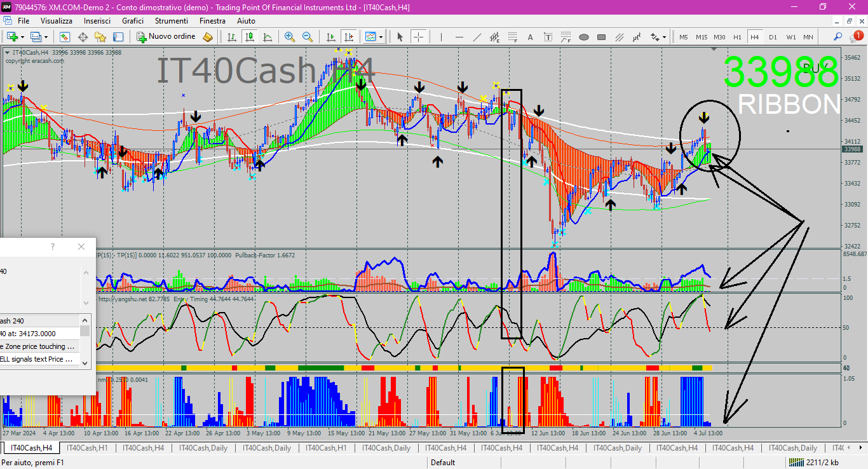Close the alert dialog with X
Image resolution: width=868 pixels, height=469 pixels.
[81, 247]
